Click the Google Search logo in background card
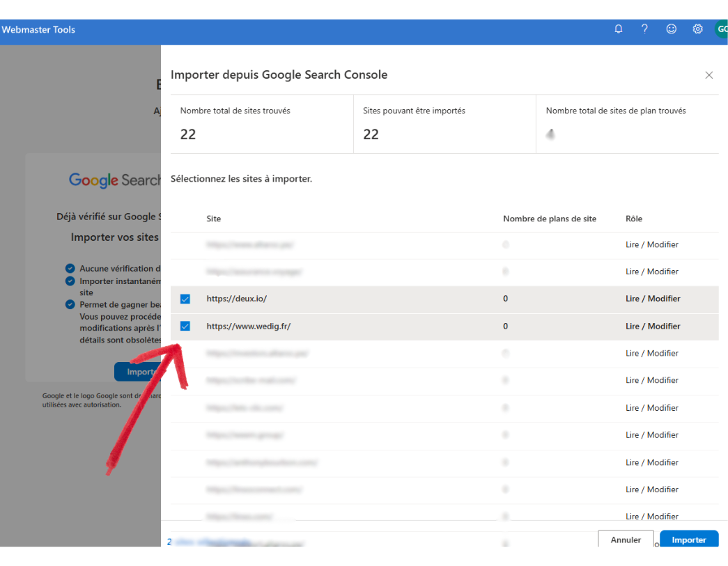728x566 pixels. (x=114, y=180)
